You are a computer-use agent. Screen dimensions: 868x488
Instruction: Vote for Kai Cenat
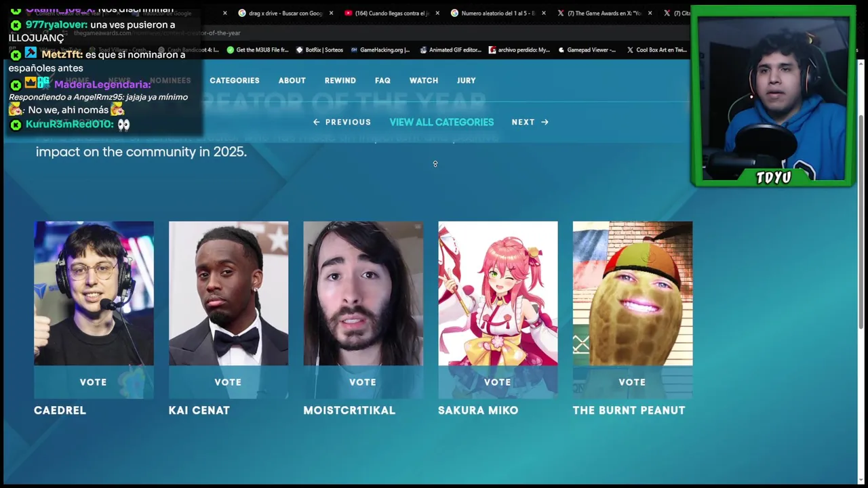click(229, 382)
